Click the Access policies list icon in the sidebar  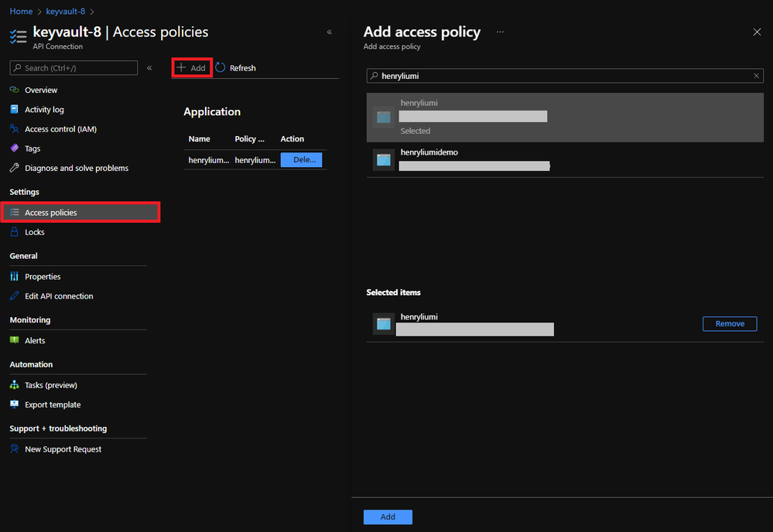tap(14, 213)
